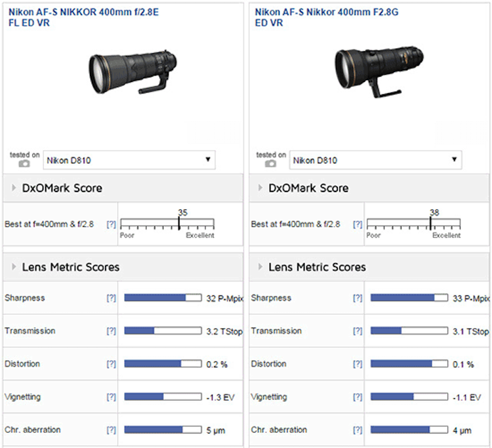Open help for left DxOMark best-at score
Viewport: 492px width, 448px height.
click(112, 224)
